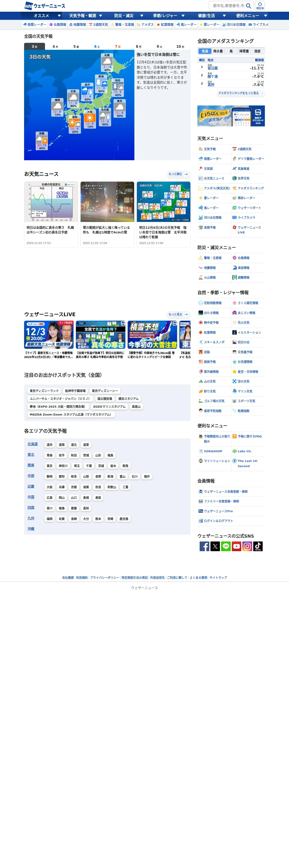Click the current location (現在地) icon
The height and width of the screenshot is (868, 289).
pyautogui.click(x=260, y=6)
